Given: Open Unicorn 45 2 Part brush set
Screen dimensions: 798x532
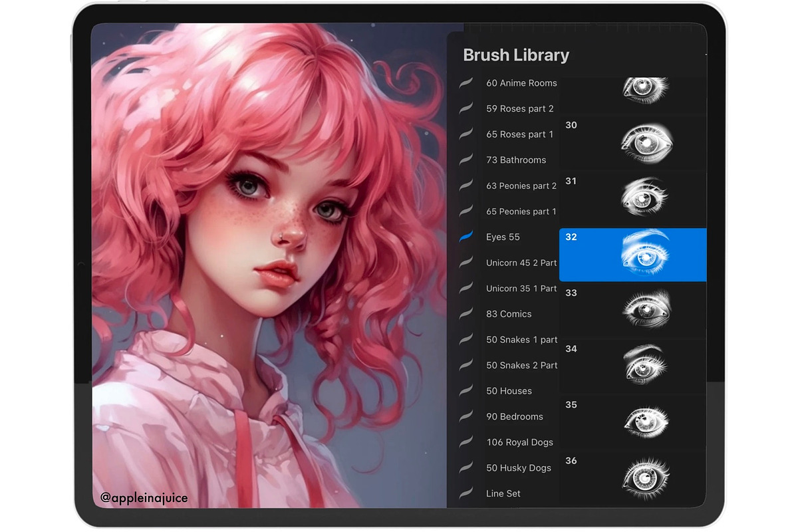Looking at the screenshot, I should click(521, 263).
